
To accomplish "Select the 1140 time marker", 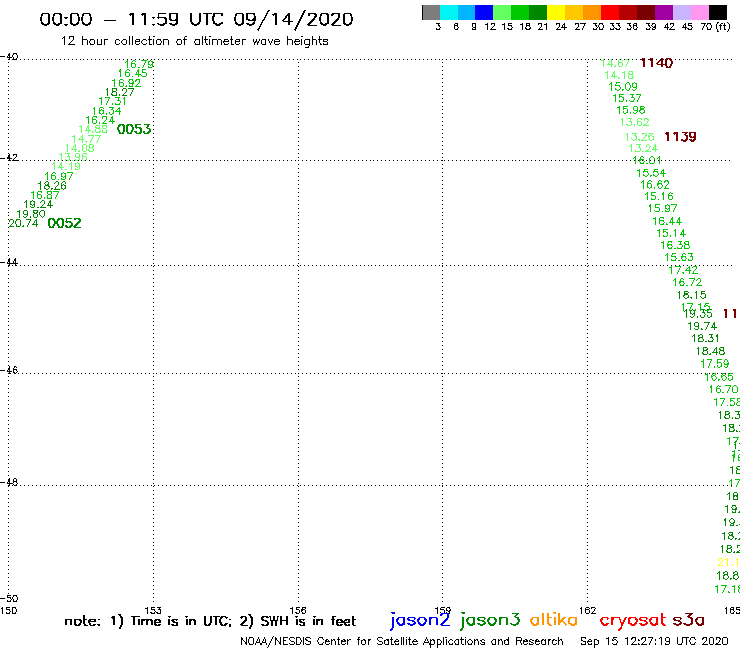I will (656, 63).
